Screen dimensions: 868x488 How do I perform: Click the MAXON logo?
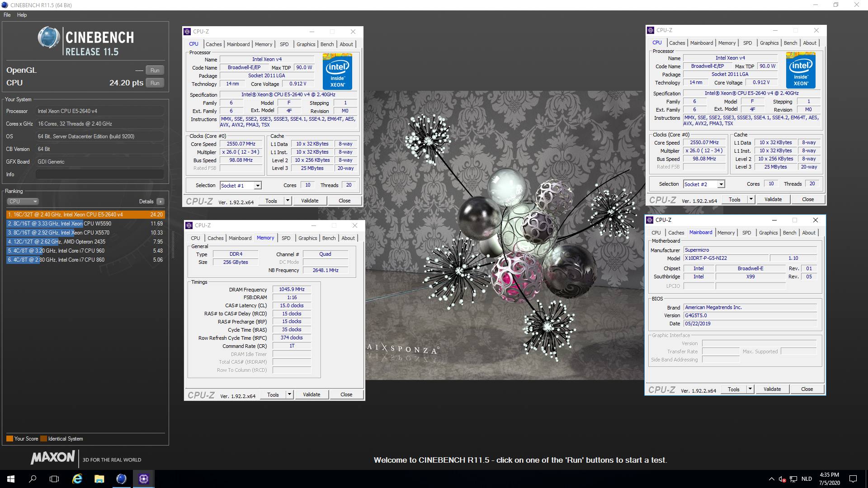click(x=52, y=458)
